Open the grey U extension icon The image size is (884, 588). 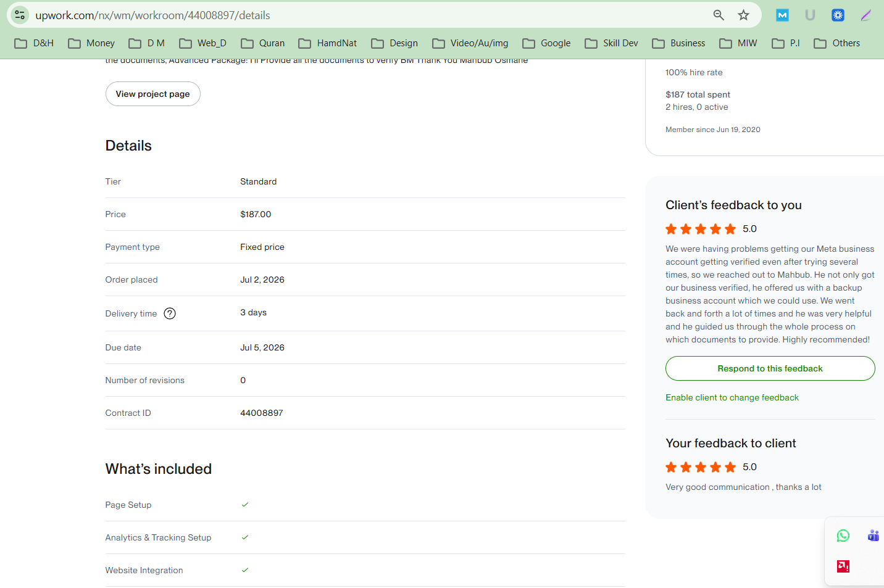[810, 15]
